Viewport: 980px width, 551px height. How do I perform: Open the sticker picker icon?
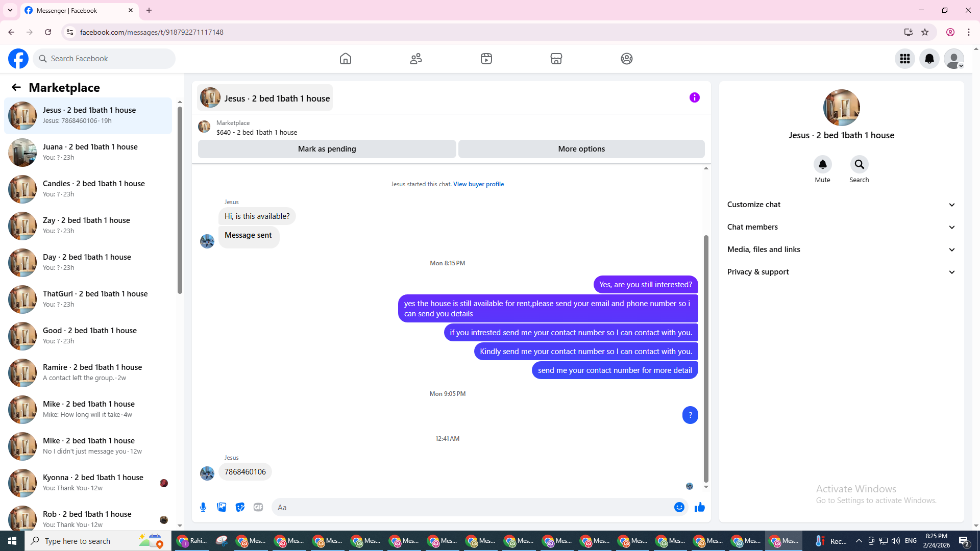240,507
